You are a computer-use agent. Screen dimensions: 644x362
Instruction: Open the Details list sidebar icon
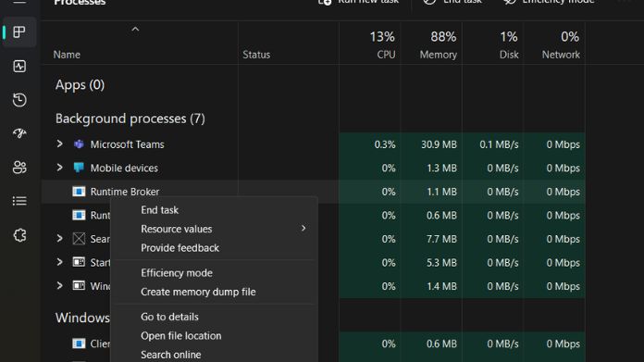coord(19,201)
